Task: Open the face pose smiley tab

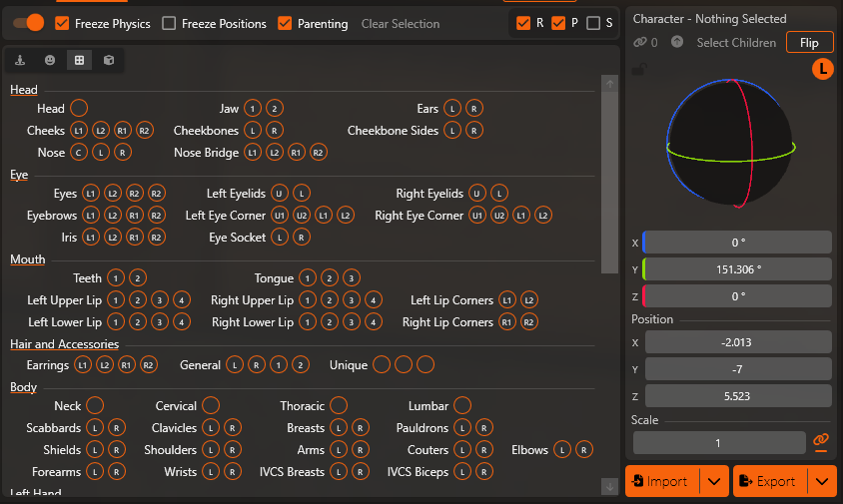Action: [x=50, y=60]
